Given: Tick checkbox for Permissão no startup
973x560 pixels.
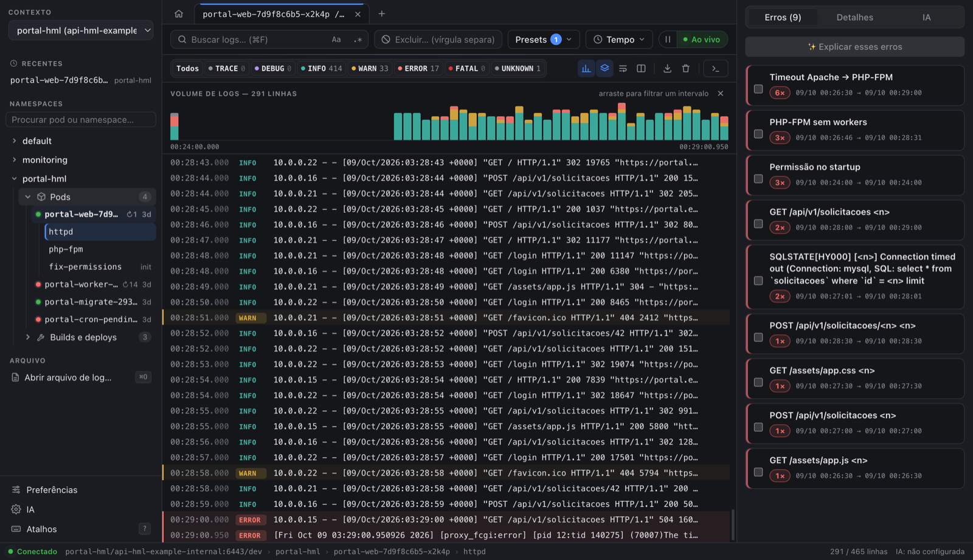Looking at the screenshot, I should click(x=758, y=179).
